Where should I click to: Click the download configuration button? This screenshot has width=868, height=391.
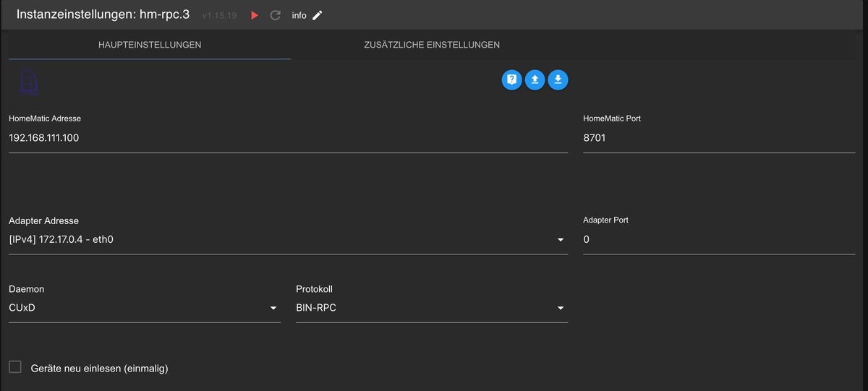pos(558,80)
